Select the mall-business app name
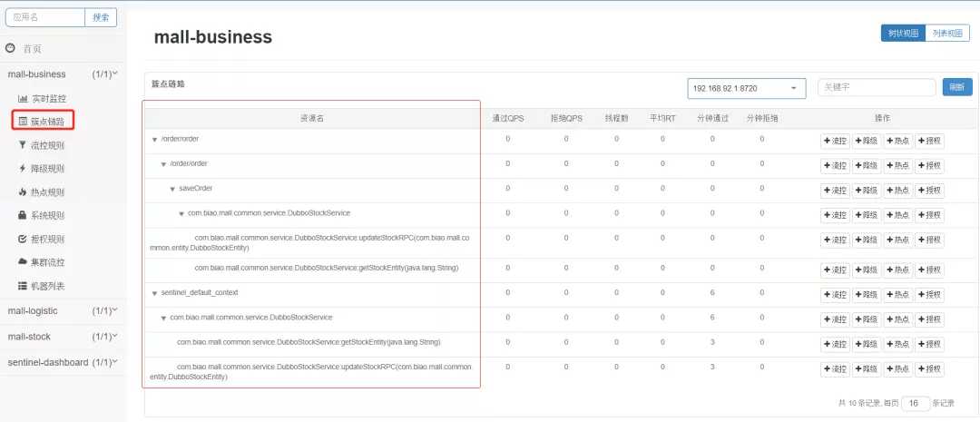The height and width of the screenshot is (422, 980). click(x=36, y=74)
